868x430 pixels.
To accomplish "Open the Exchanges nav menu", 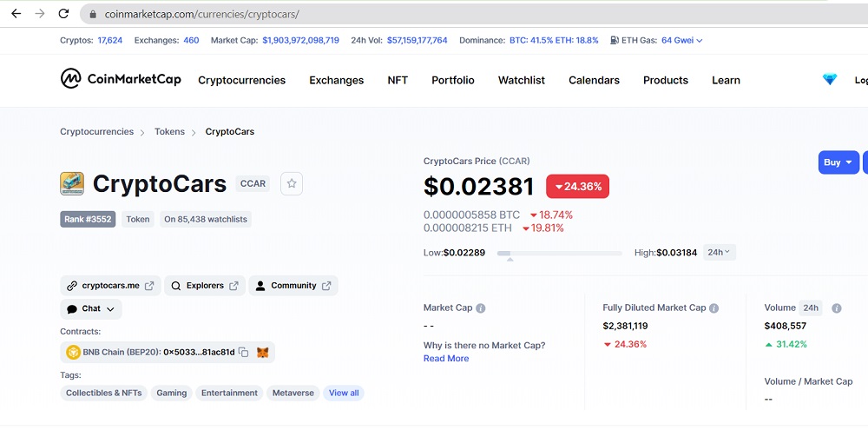I will pos(337,80).
